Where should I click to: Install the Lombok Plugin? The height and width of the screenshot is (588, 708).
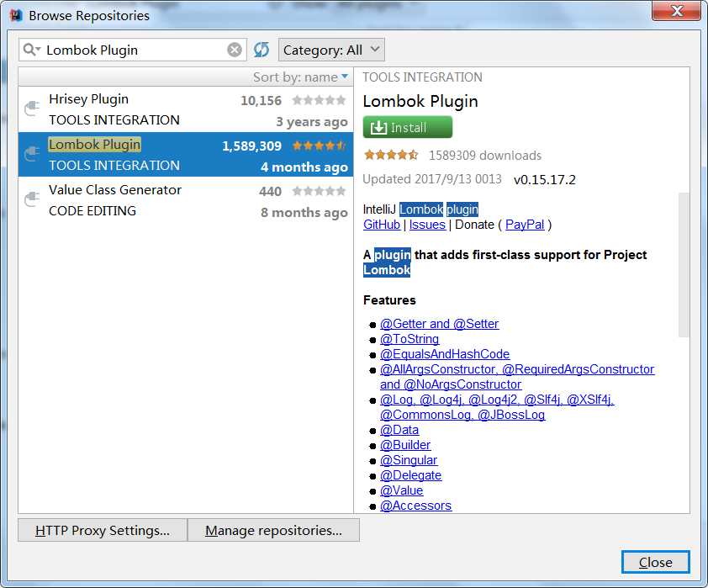coord(407,127)
